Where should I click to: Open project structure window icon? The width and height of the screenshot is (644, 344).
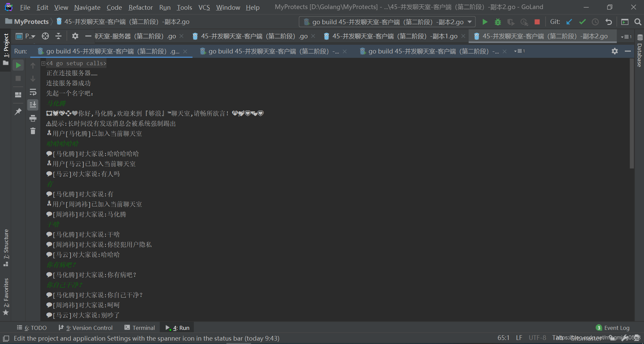coord(625,22)
